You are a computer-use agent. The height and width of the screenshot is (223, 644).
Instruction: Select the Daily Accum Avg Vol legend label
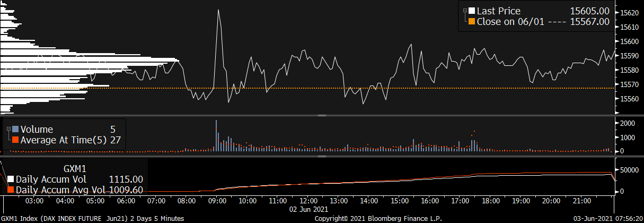[61, 190]
